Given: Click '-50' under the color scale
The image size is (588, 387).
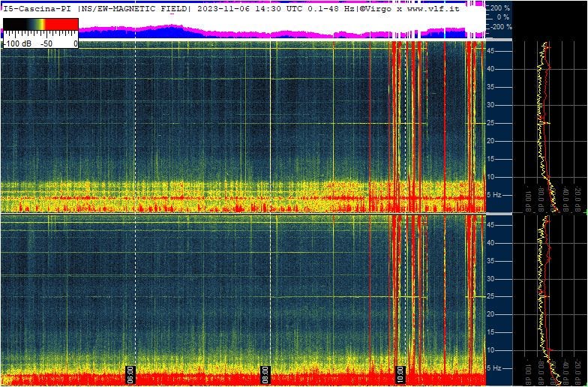Looking at the screenshot, I should 46,43.
